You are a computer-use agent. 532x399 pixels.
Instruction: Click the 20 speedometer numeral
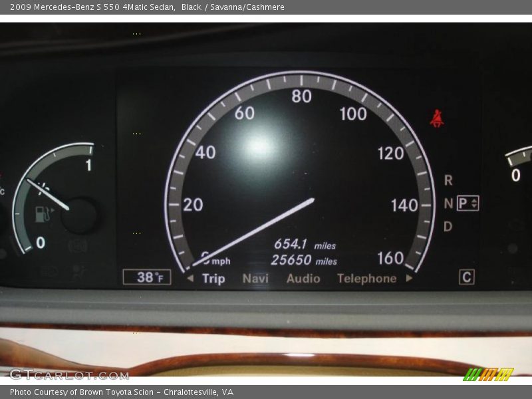193,205
